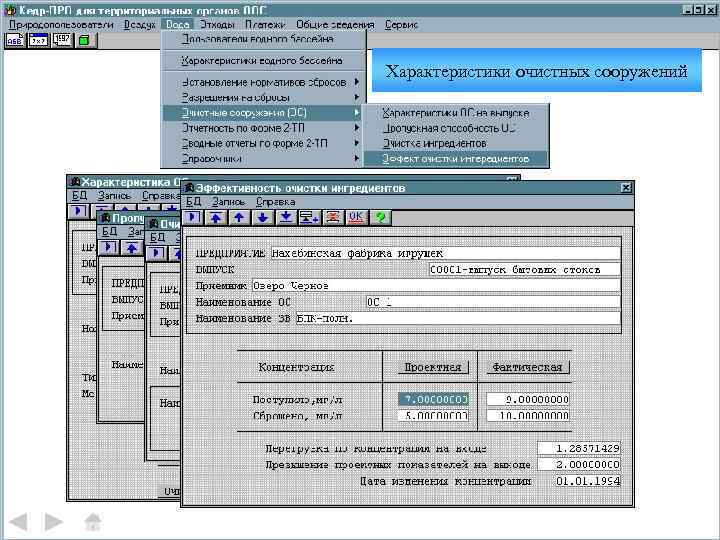Open Природопользователи menu
Viewport: 720px width, 540px height.
(x=61, y=25)
